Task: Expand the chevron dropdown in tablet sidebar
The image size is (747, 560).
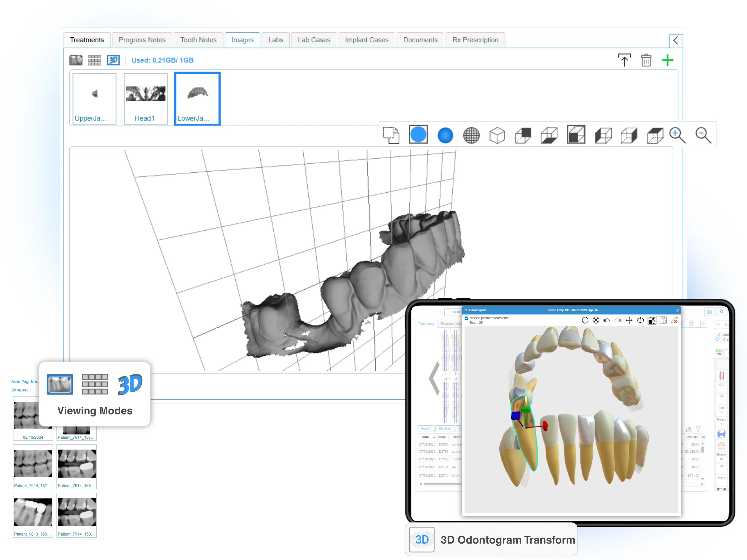Action: tap(718, 324)
